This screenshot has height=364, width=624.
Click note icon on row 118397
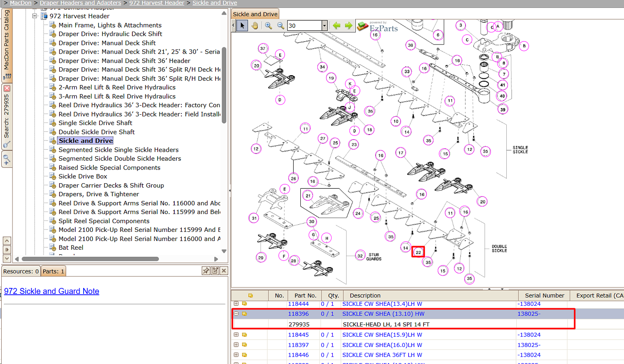point(244,344)
